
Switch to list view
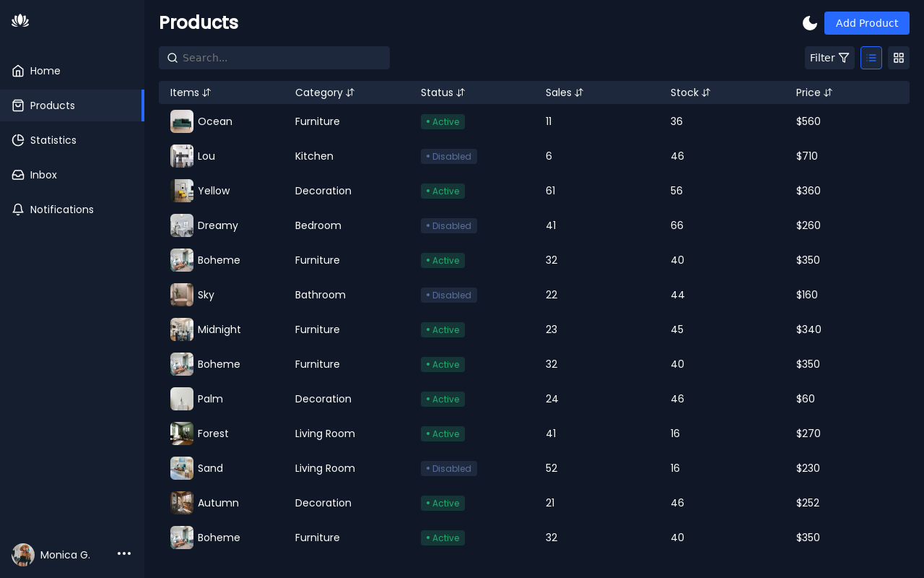pyautogui.click(x=871, y=58)
